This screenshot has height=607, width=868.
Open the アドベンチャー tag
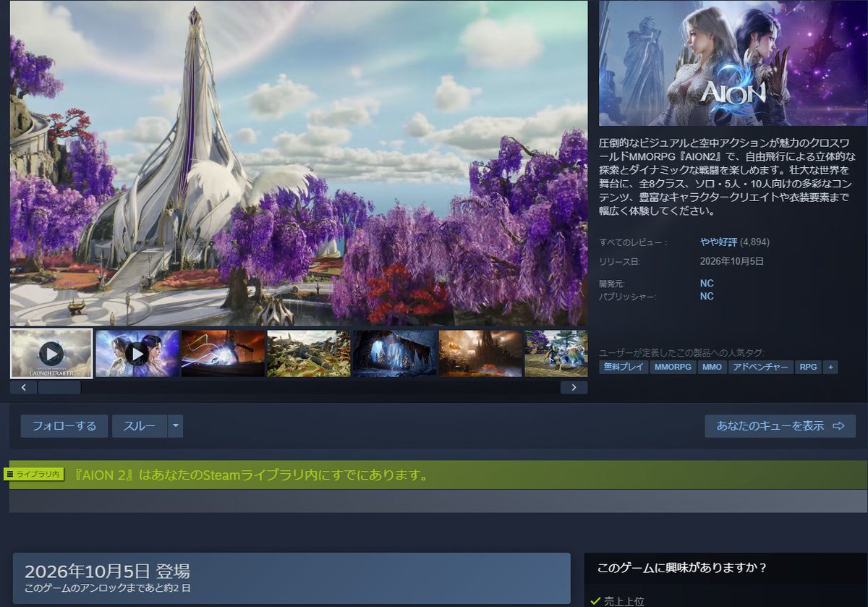[x=761, y=368]
